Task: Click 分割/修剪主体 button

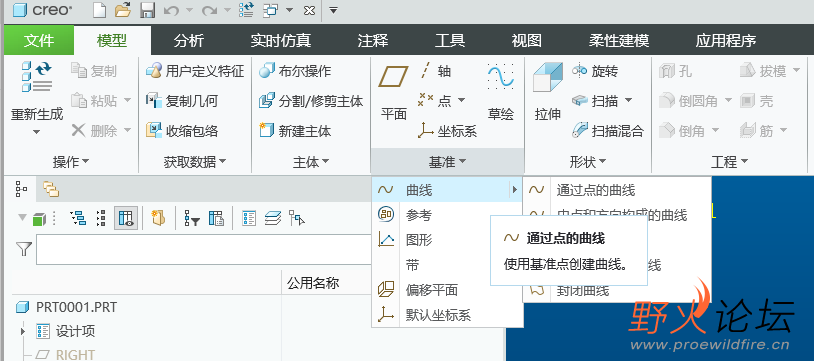Action: [x=311, y=101]
